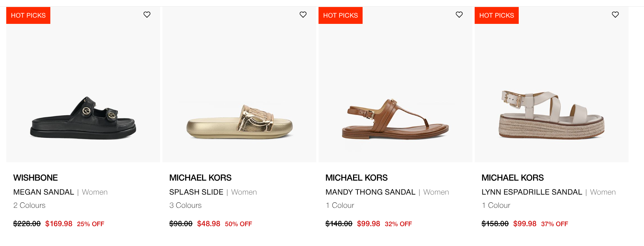Select the MEGAN SANDAL product title
Image resolution: width=644 pixels, height=246 pixels.
(x=43, y=192)
